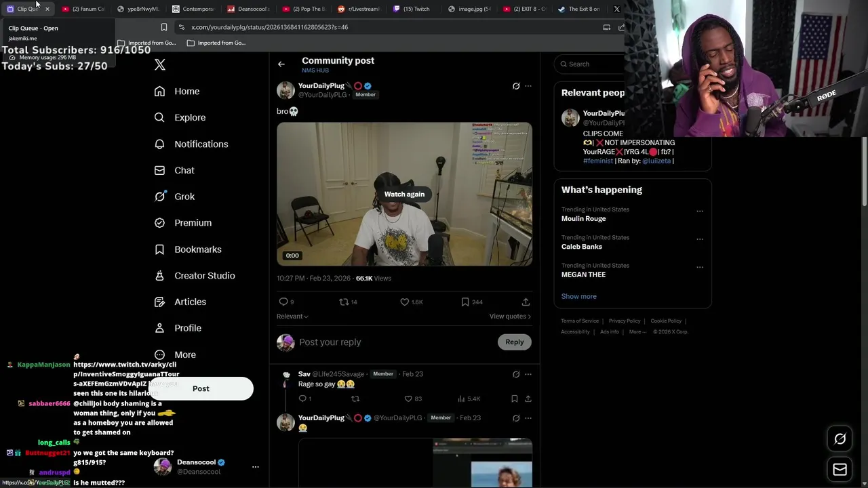This screenshot has width=868, height=488.
Task: Open the first Imported from Go... bookmark folder
Action: coord(146,43)
